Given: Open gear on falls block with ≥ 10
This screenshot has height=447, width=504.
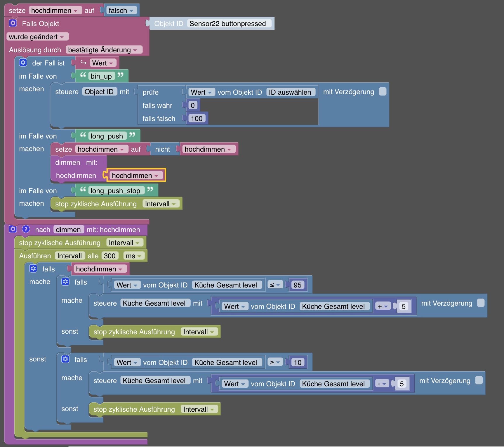Looking at the screenshot, I should click(x=65, y=359).
